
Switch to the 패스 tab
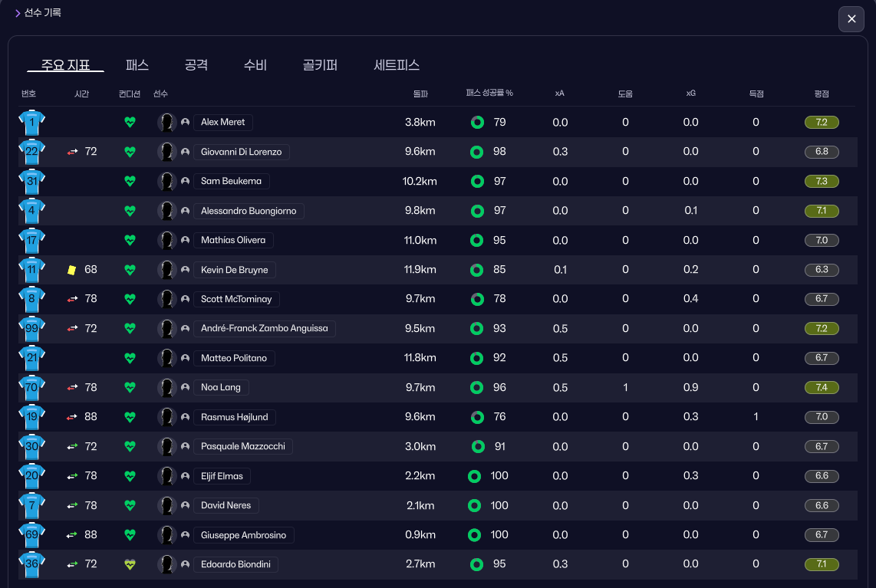pyautogui.click(x=137, y=65)
